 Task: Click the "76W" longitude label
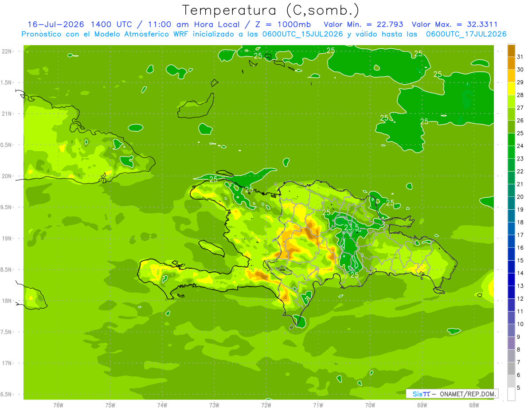(x=59, y=405)
